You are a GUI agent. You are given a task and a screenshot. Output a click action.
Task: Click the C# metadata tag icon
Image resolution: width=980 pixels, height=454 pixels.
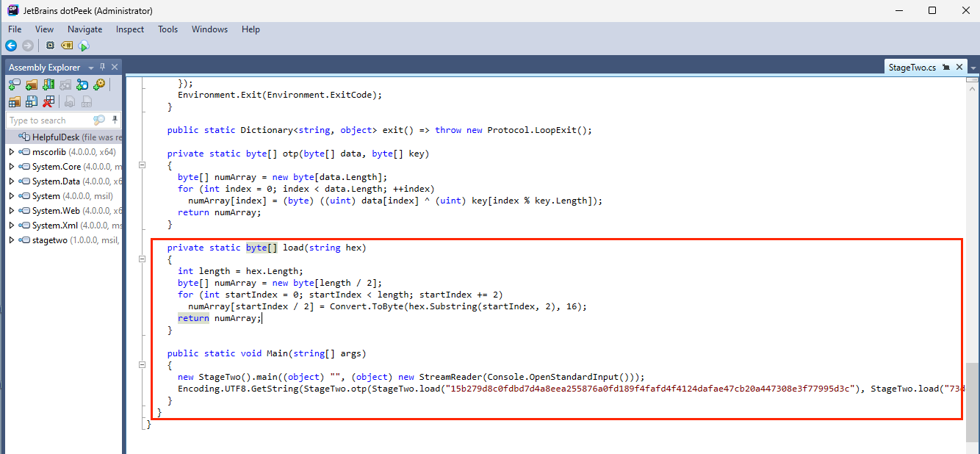point(66,45)
